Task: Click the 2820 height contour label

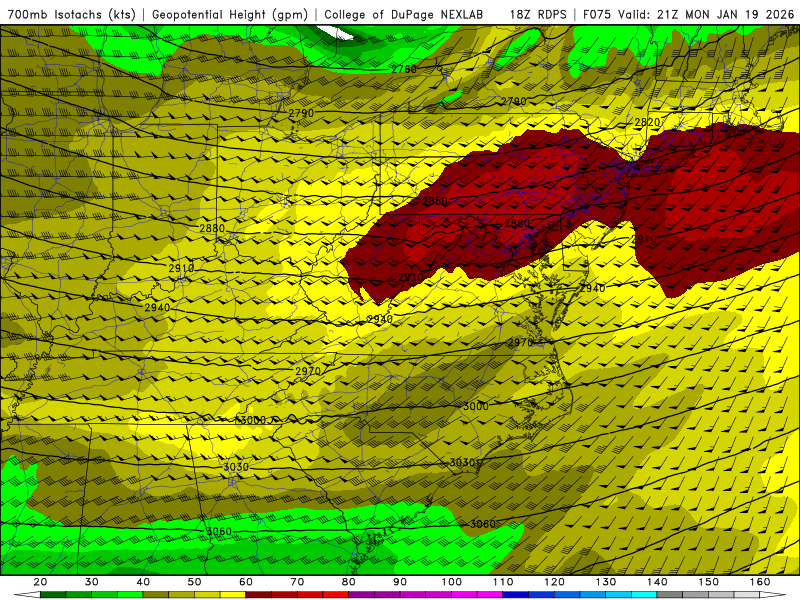Action: (647, 122)
